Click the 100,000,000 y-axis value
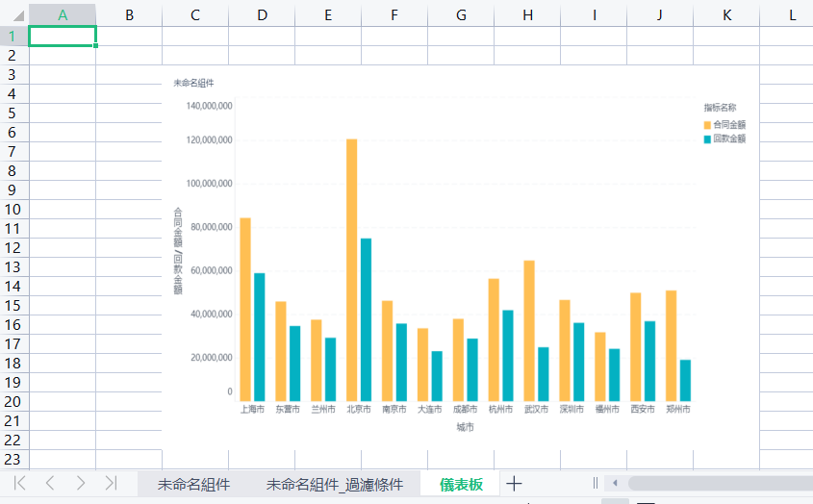This screenshot has width=813, height=504. tap(210, 184)
